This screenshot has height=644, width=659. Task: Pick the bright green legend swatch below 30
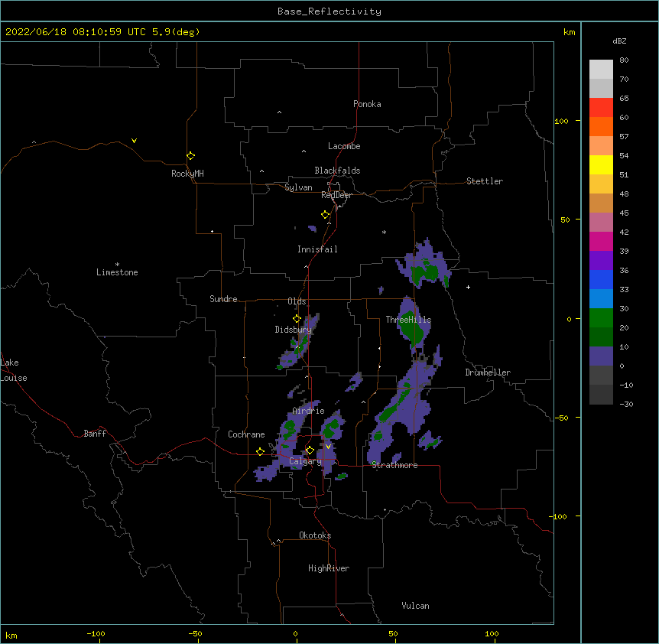click(601, 318)
